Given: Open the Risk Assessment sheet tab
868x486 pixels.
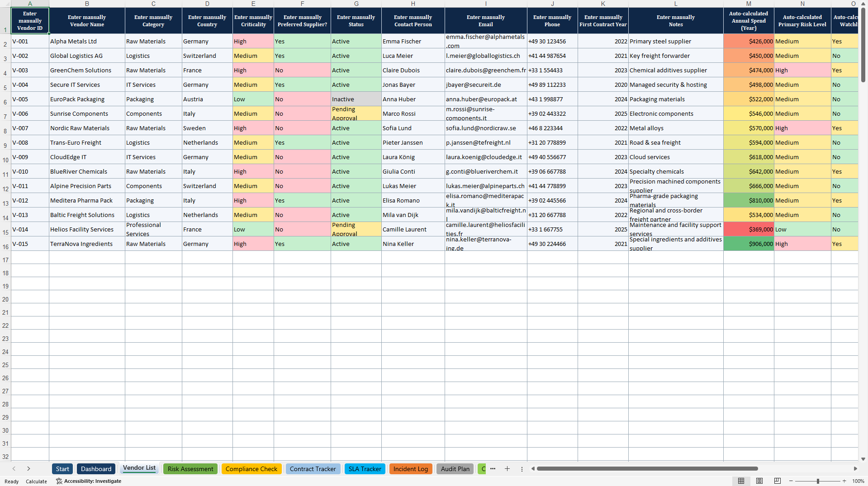Looking at the screenshot, I should 190,469.
